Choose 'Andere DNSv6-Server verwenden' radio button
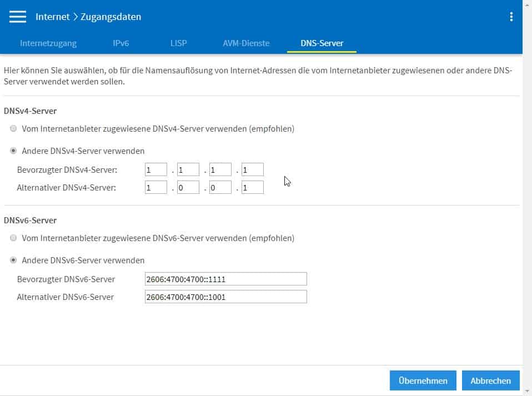Viewport: 532px width, 396px height. pos(13,260)
